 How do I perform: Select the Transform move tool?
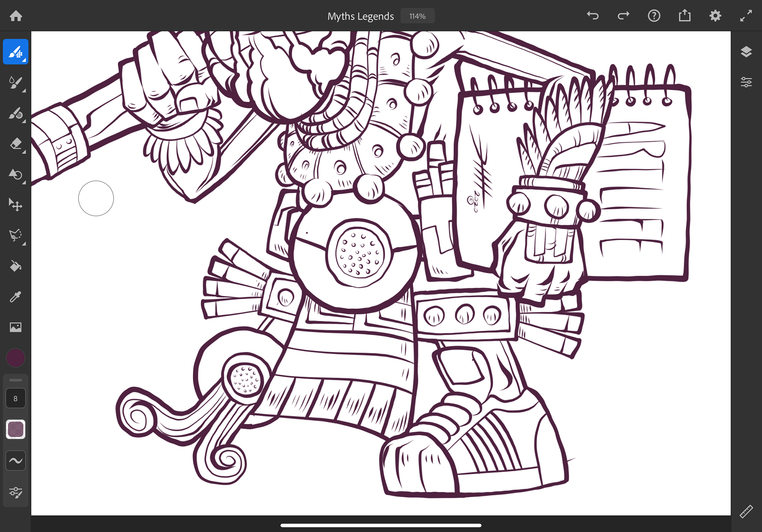15,205
